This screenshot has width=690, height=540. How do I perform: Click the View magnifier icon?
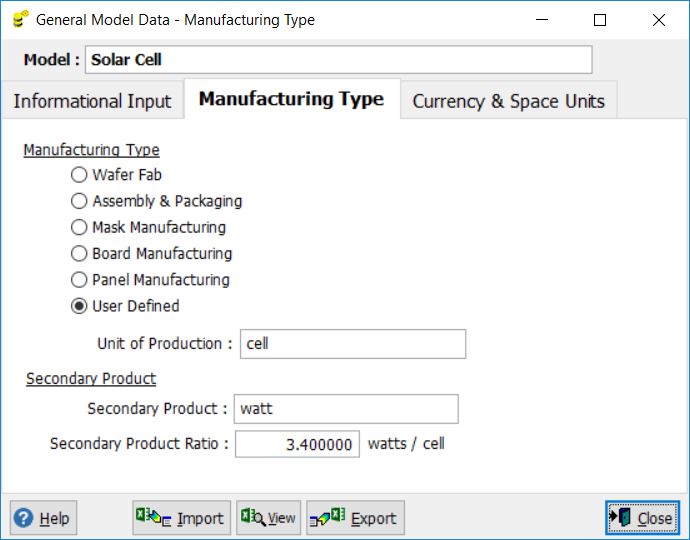click(x=253, y=517)
